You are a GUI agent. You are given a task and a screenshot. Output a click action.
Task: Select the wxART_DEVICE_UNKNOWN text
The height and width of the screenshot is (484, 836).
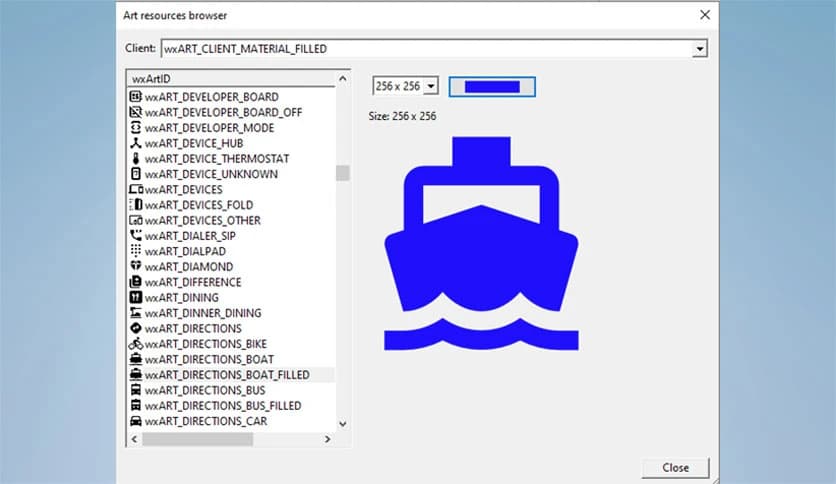pyautogui.click(x=211, y=174)
